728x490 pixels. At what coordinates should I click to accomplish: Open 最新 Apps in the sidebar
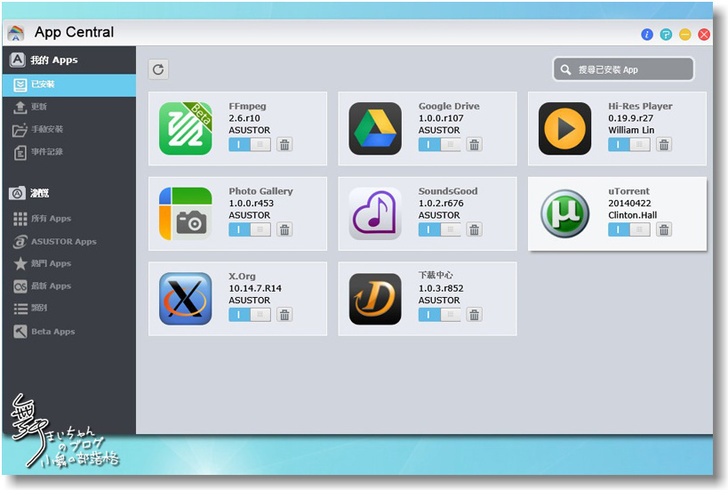[69, 286]
